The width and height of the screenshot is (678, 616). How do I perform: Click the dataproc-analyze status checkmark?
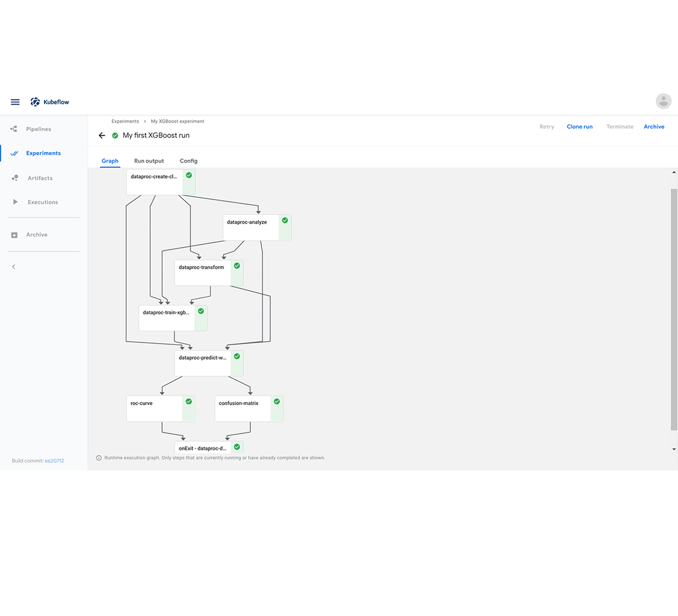[285, 221]
